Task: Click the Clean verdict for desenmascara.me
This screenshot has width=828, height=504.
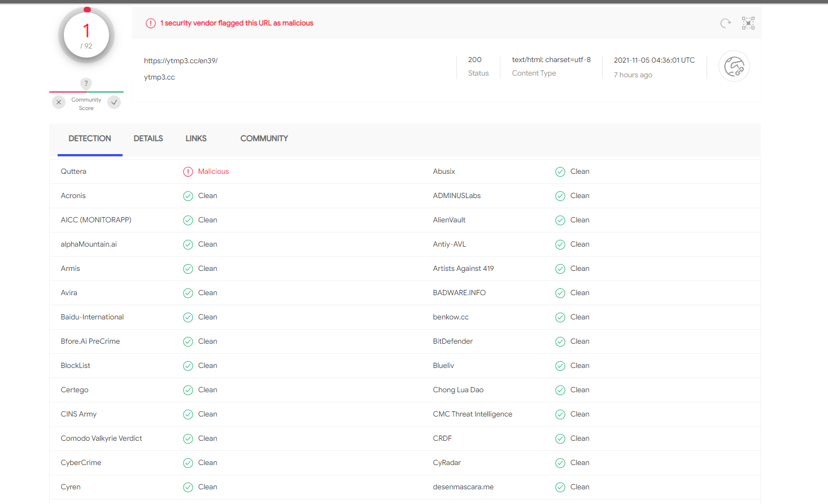Action: point(580,487)
